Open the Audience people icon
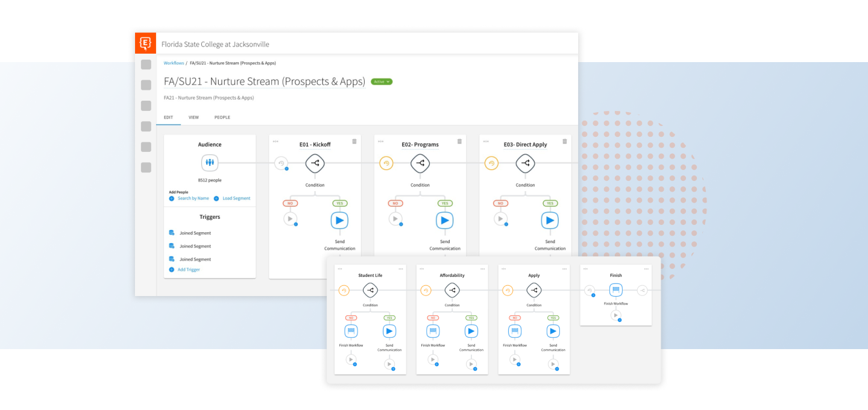Viewport: 868px width, 410px height. click(210, 163)
